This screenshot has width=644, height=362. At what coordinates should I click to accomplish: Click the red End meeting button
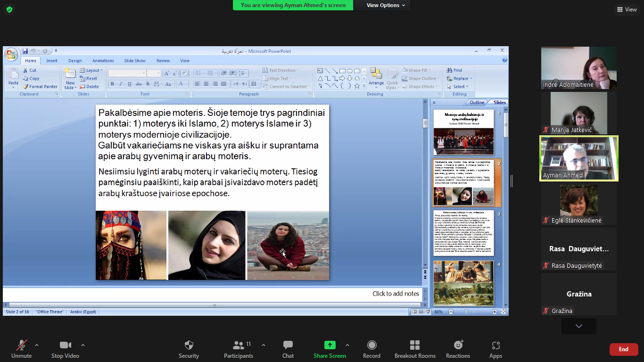[623, 349]
